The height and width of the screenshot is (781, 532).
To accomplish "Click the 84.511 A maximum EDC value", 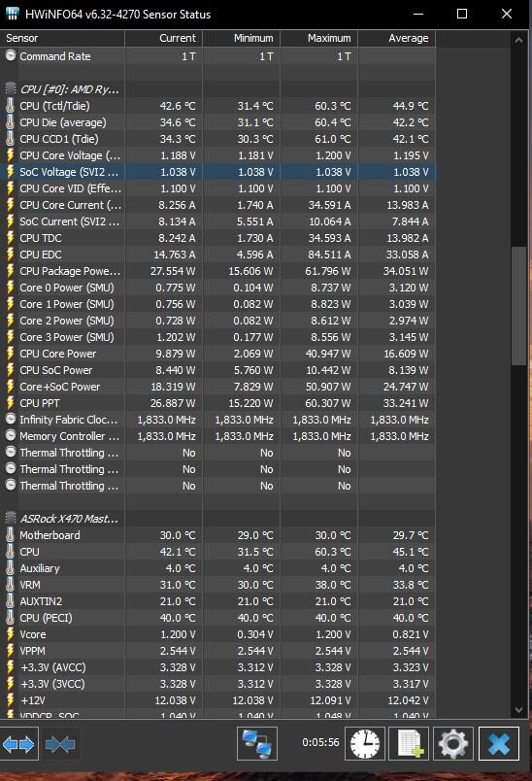I will [329, 255].
